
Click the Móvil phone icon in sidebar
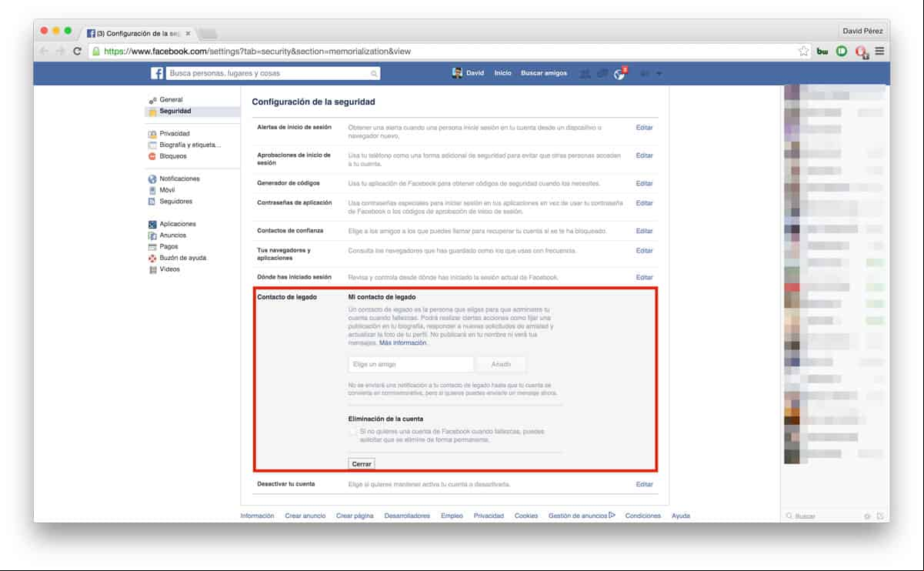click(x=152, y=190)
